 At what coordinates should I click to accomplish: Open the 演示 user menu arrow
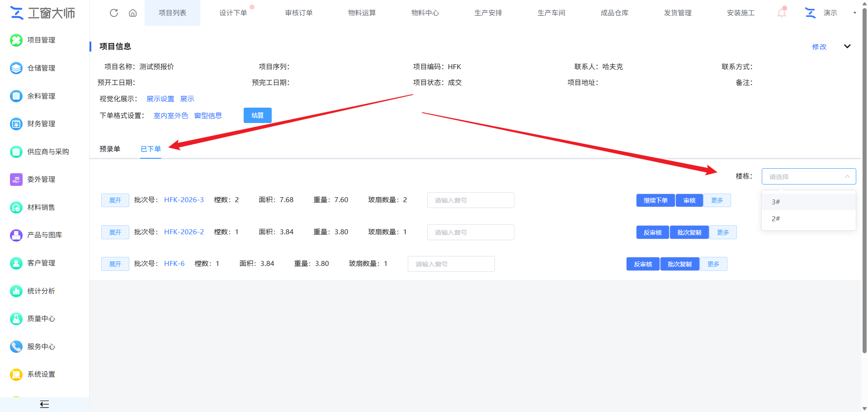point(854,13)
